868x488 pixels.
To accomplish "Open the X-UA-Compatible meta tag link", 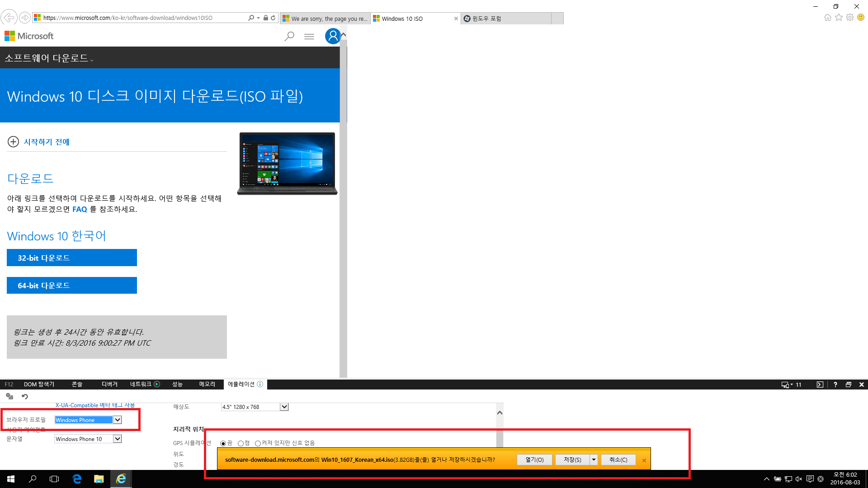I will click(x=95, y=405).
